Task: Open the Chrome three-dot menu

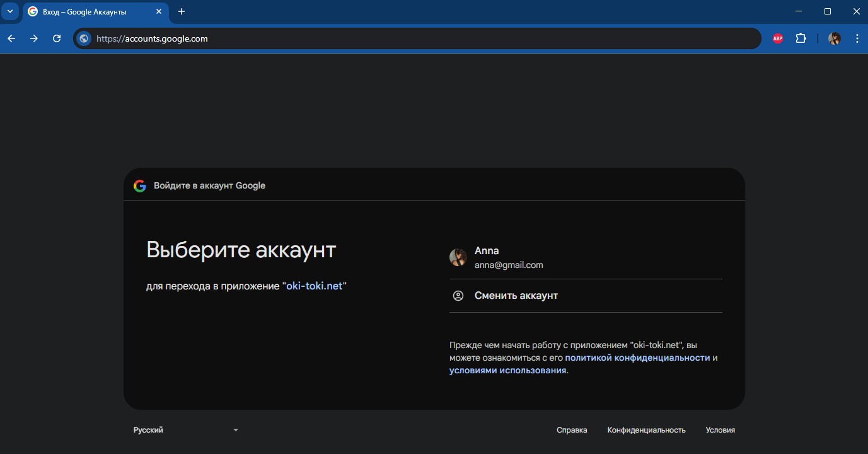Action: 857,38
